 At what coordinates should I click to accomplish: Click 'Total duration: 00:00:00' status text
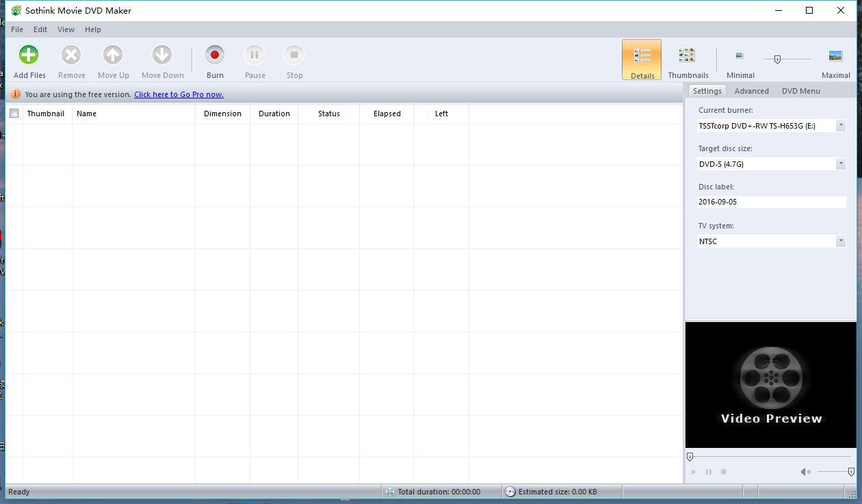[x=439, y=492]
